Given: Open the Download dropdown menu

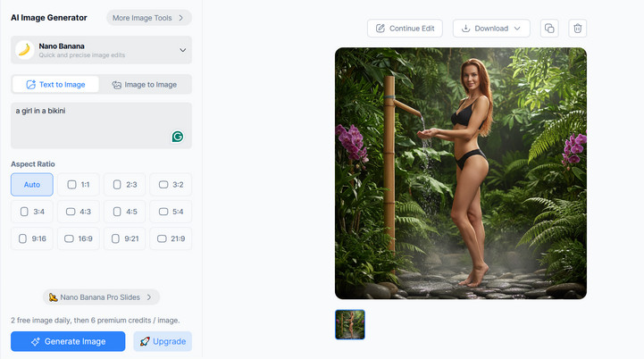Looking at the screenshot, I should coord(491,29).
